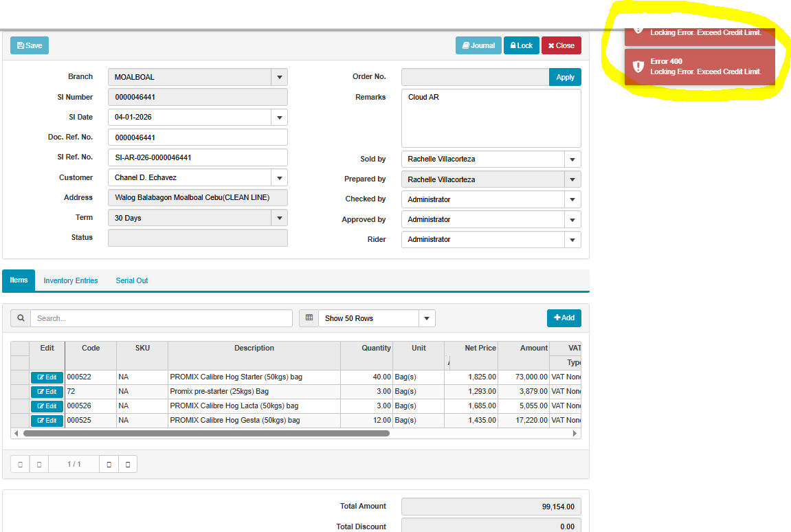Image resolution: width=791 pixels, height=532 pixels.
Task: Open the Journal button
Action: (478, 45)
